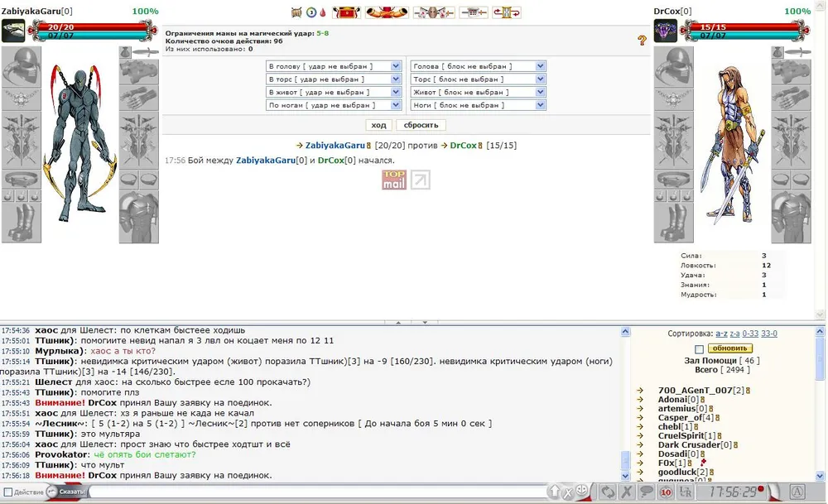Click ZabiyakaGaru's avatar picture

pyautogui.click(x=13, y=31)
